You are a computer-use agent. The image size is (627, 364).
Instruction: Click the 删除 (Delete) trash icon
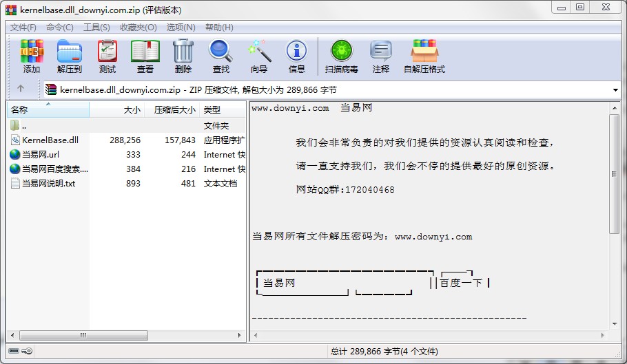pyautogui.click(x=183, y=52)
